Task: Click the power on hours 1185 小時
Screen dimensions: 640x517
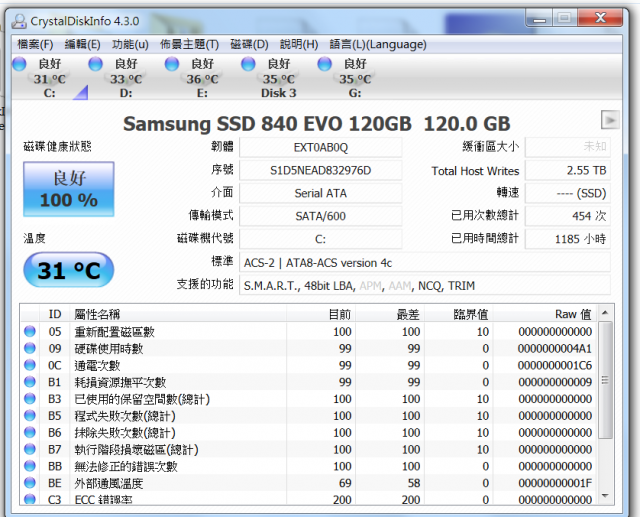Action: tap(568, 239)
